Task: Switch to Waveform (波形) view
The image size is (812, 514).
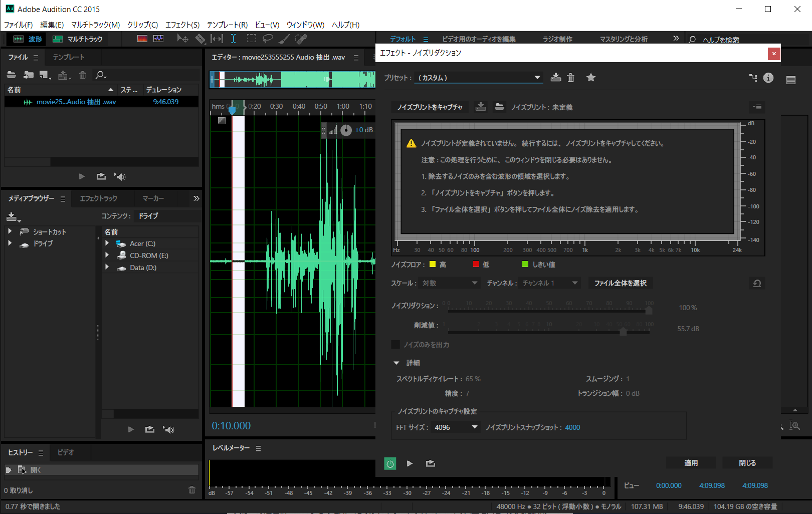Action: (28, 39)
